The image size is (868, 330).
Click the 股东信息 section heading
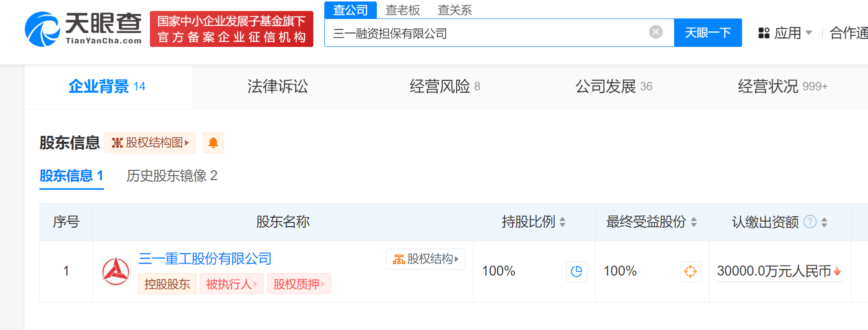(x=70, y=143)
